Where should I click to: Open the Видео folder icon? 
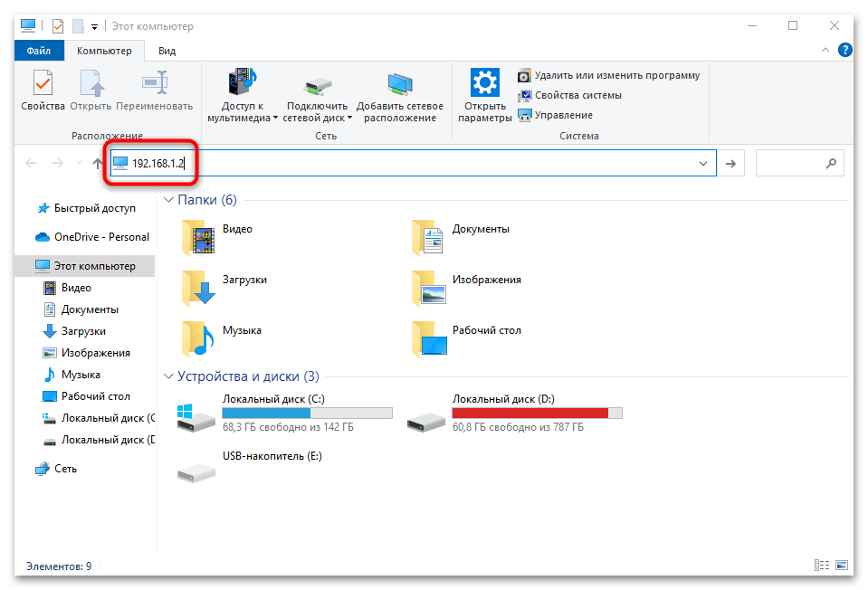197,237
